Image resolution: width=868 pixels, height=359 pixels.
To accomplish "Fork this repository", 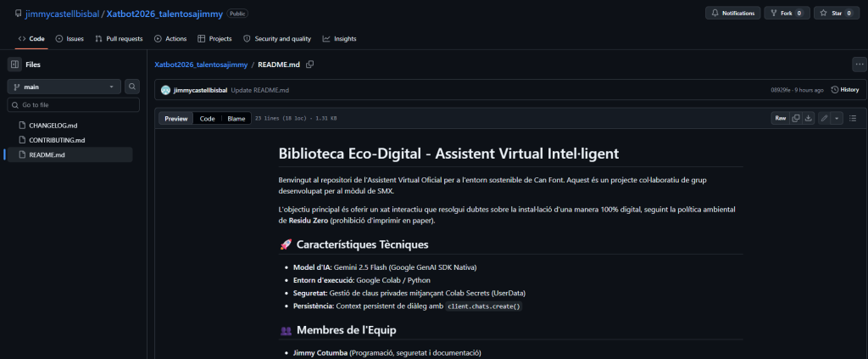I will [x=787, y=14].
